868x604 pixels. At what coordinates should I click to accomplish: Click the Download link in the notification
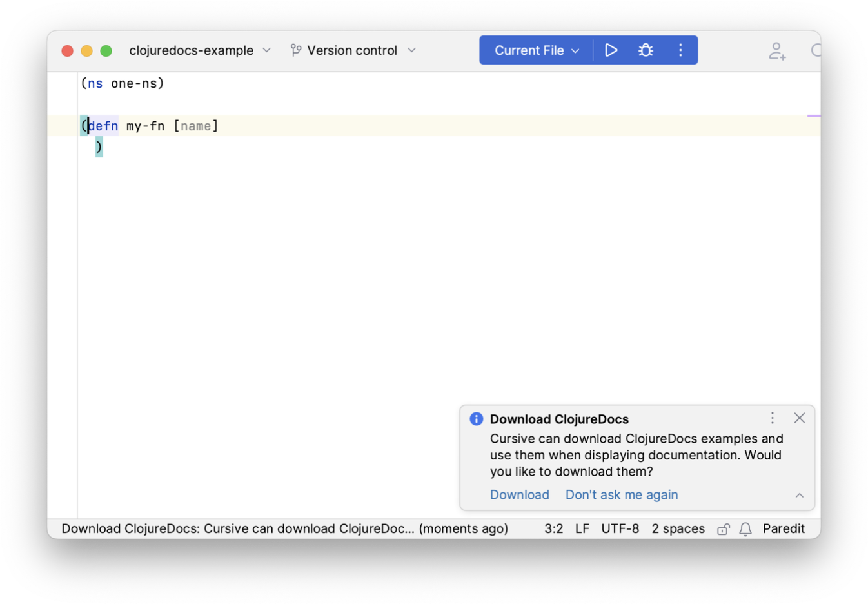point(520,495)
